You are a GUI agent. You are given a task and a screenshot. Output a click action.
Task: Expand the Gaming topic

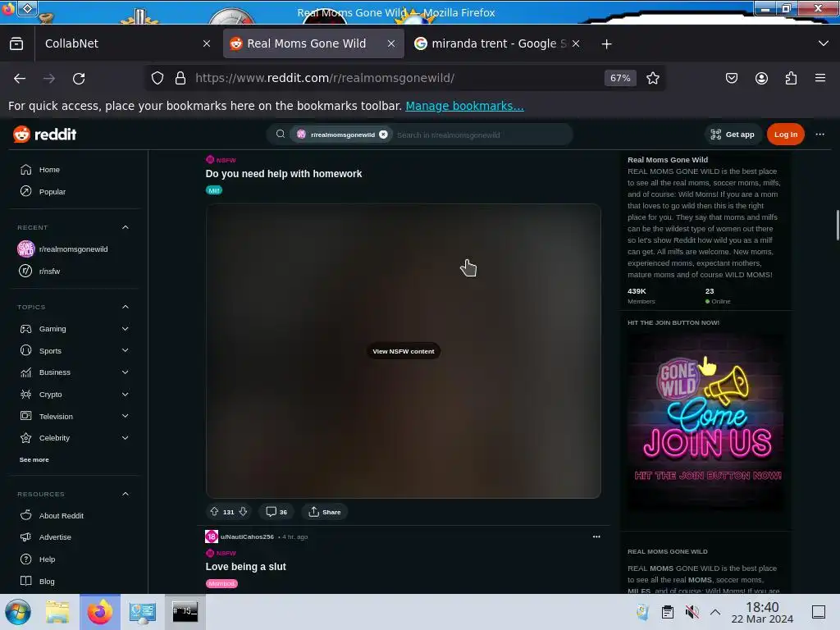click(x=126, y=328)
